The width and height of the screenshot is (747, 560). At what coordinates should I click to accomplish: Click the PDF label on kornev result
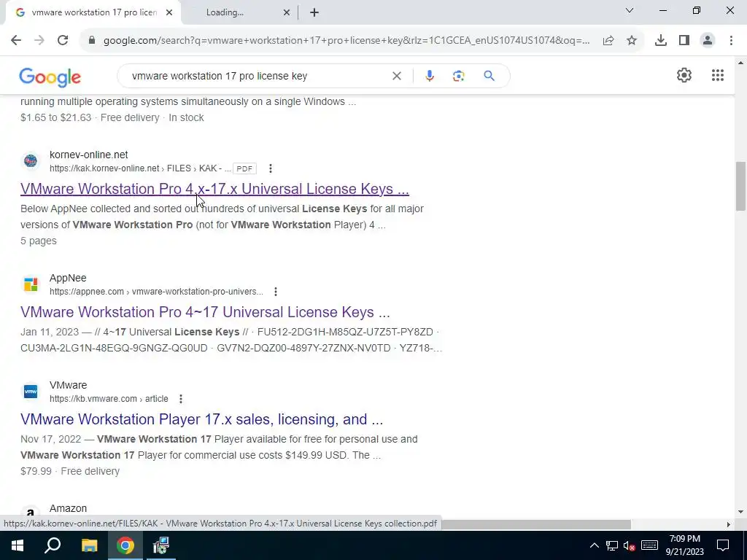pos(244,168)
